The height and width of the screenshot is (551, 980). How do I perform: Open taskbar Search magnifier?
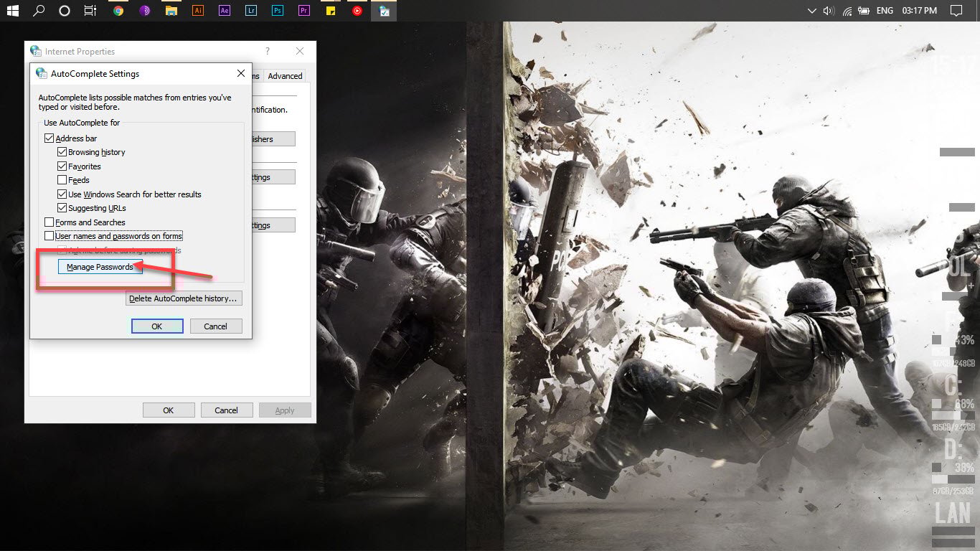click(39, 11)
